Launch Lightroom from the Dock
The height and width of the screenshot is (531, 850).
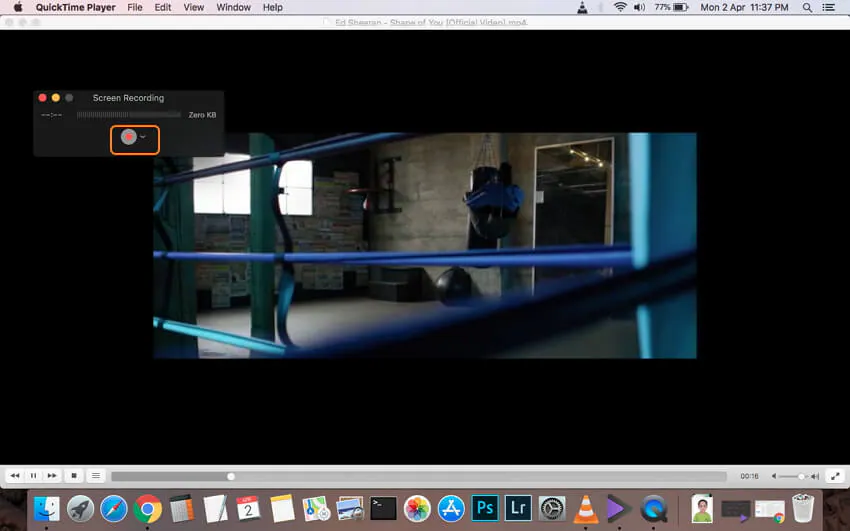pyautogui.click(x=518, y=509)
